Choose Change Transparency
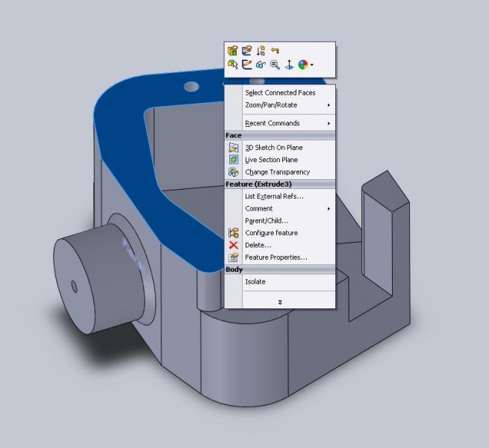489x448 pixels. point(280,172)
